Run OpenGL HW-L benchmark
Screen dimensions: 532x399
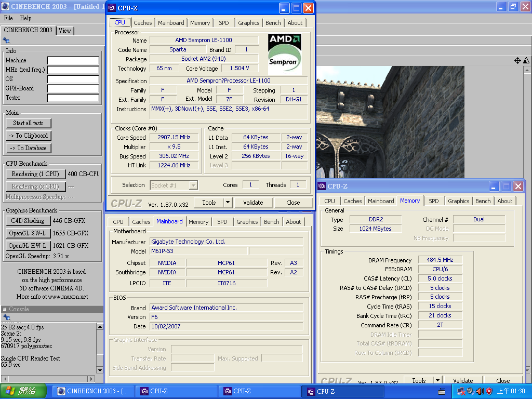point(28,246)
